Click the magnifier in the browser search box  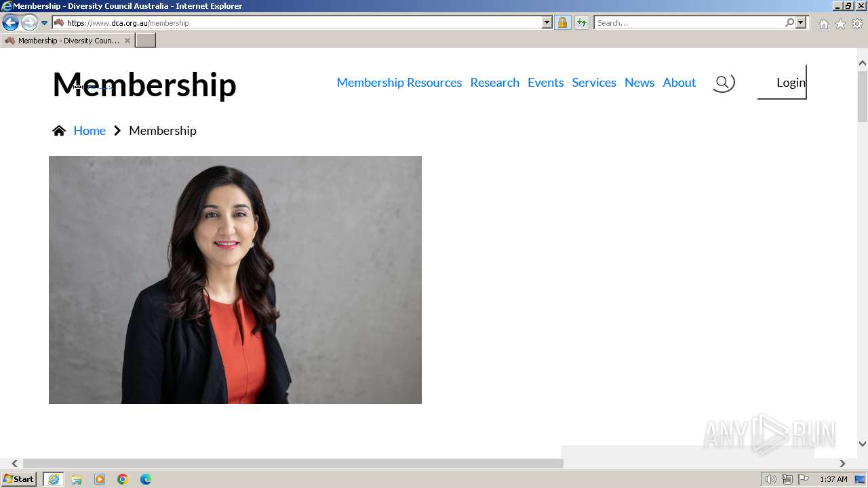point(789,22)
